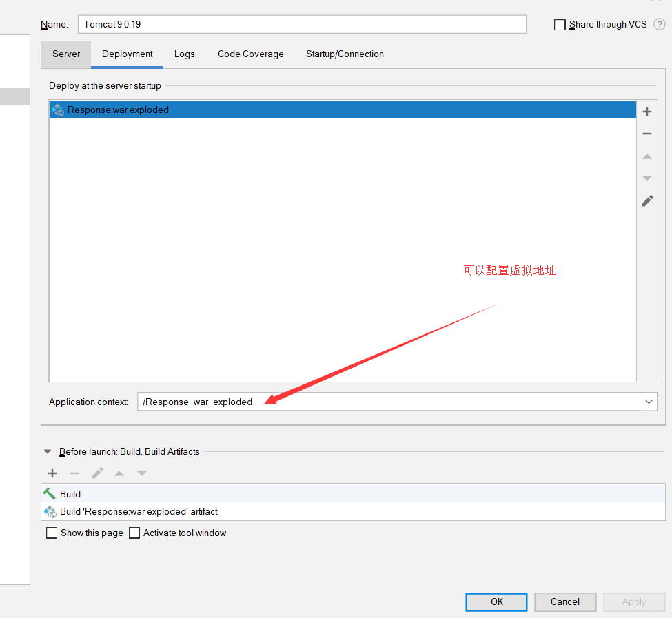This screenshot has height=618, width=672.
Task: Move before launch task down
Action: coord(142,473)
